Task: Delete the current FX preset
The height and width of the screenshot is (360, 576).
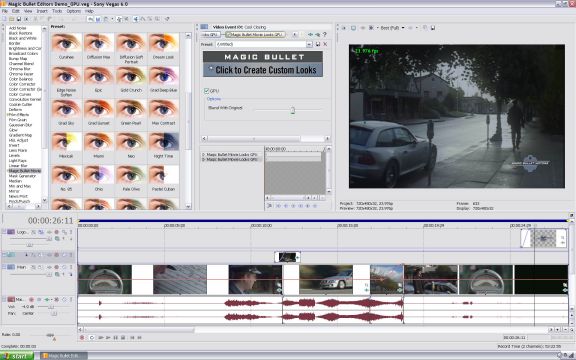Action: pyautogui.click(x=325, y=44)
